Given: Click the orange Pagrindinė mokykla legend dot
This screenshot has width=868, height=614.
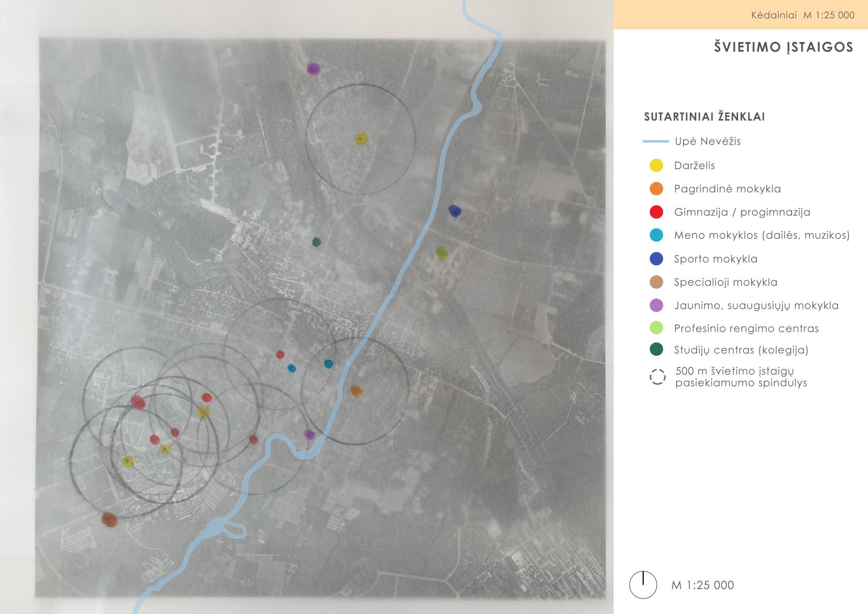Looking at the screenshot, I should [x=656, y=189].
